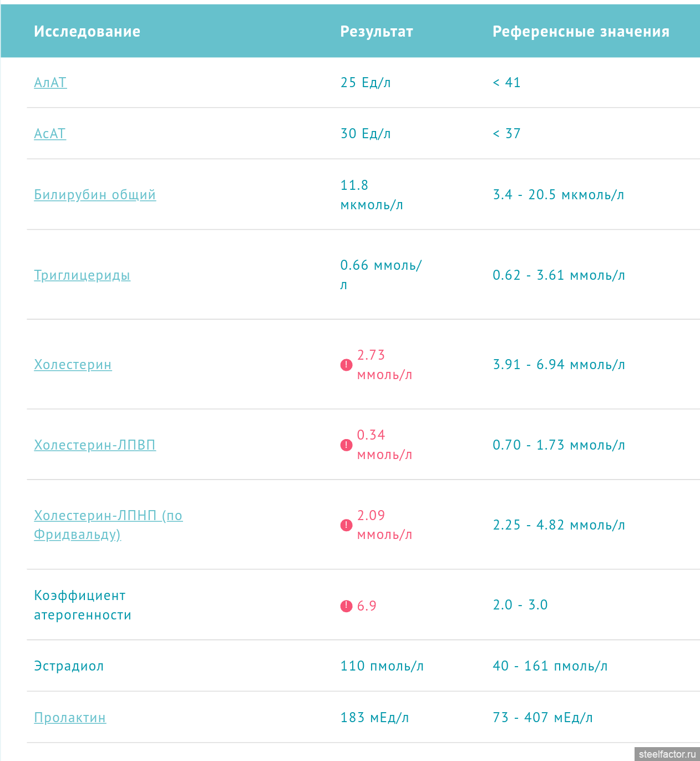The height and width of the screenshot is (761, 700).
Task: Open the Пролактин link
Action: click(70, 718)
